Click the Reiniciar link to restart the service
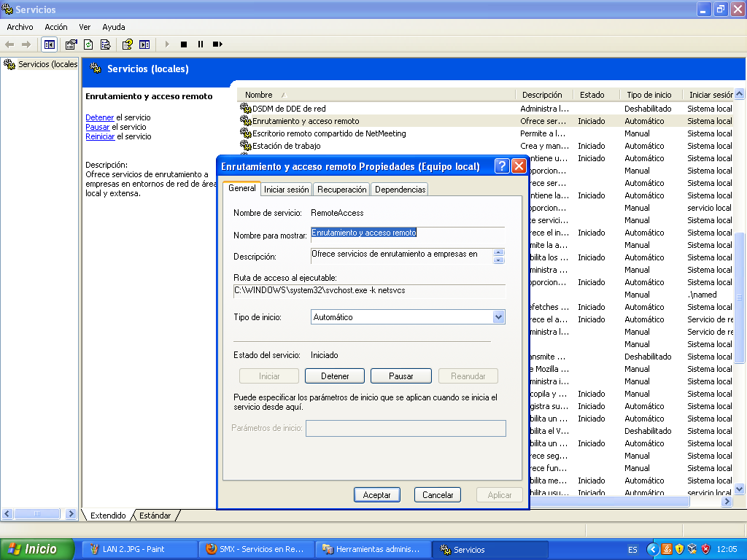 tap(100, 136)
